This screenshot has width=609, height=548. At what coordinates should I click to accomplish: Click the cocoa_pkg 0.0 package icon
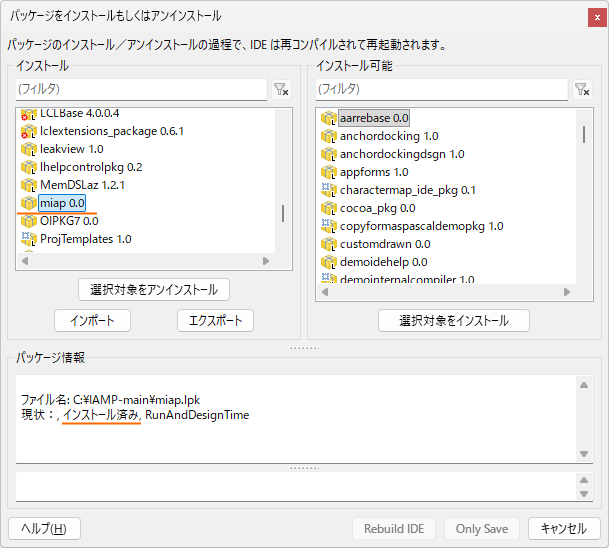[329, 208]
